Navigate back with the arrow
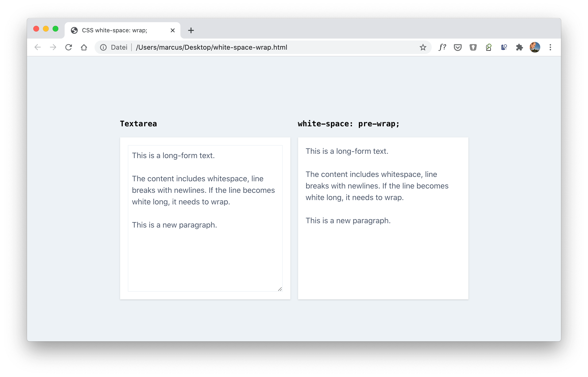This screenshot has width=588, height=377. pyautogui.click(x=37, y=47)
